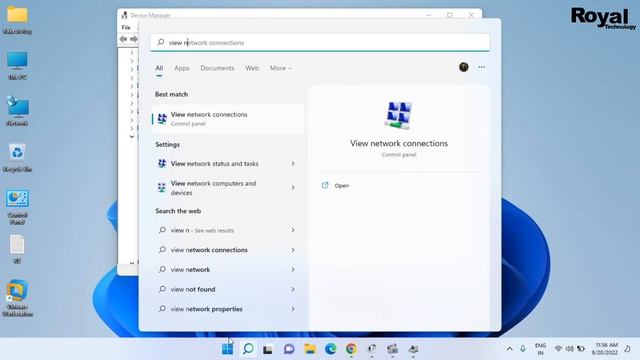This screenshot has height=360, width=640.
Task: Select the All search filter tab
Action: [x=159, y=68]
